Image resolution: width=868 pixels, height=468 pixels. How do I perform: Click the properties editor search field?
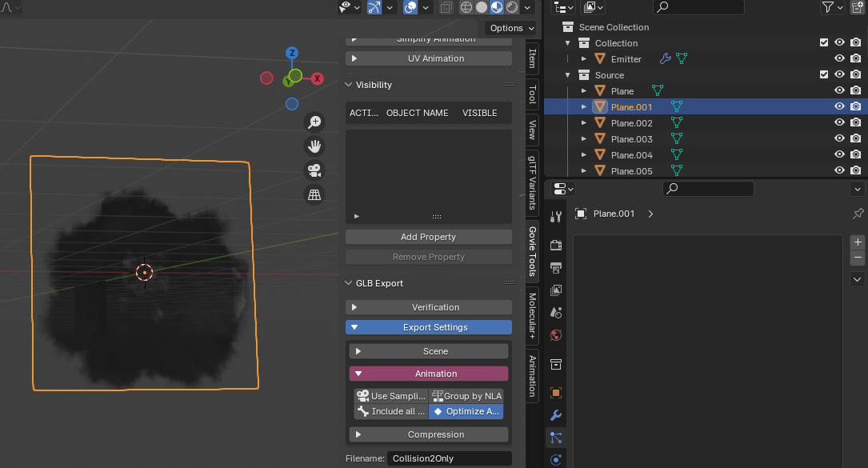click(708, 189)
